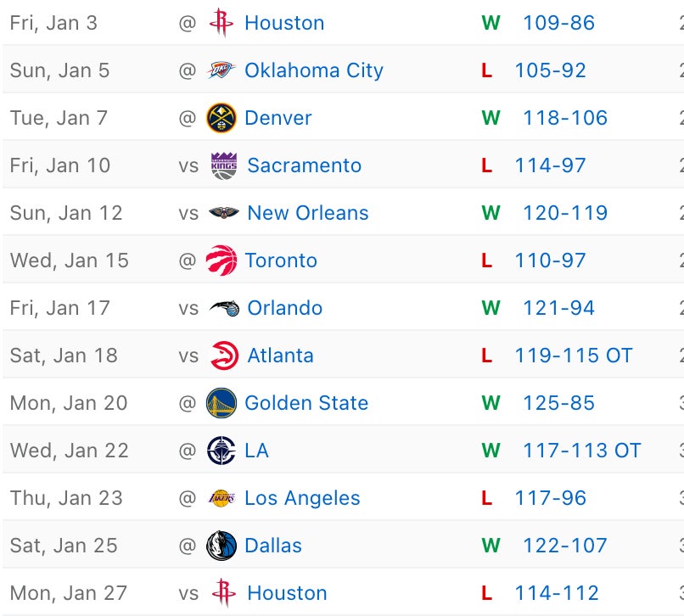Click the Houston Rockets logo on Jan 3

(221, 23)
